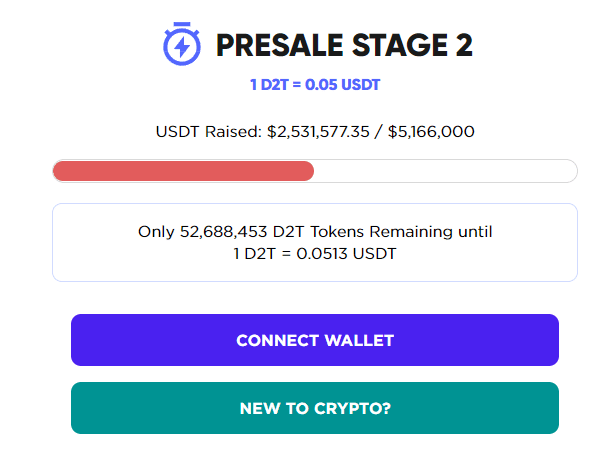
Task: Click the stopwatch lightning bolt icon
Action: click(x=182, y=44)
